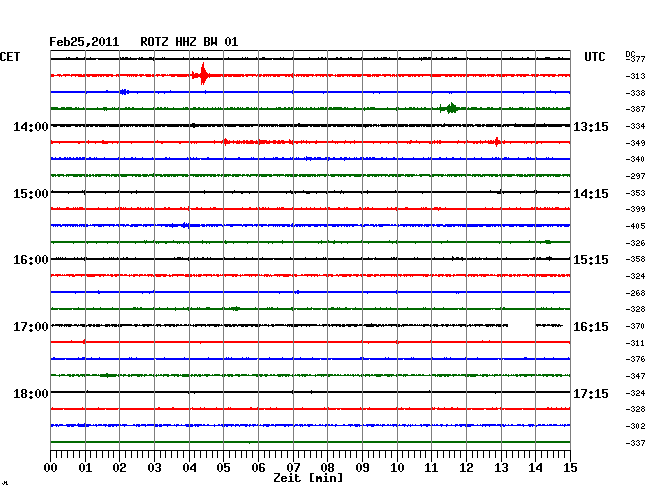Click the DC offset value -334
The height and width of the screenshot is (494, 650).
tap(635, 126)
